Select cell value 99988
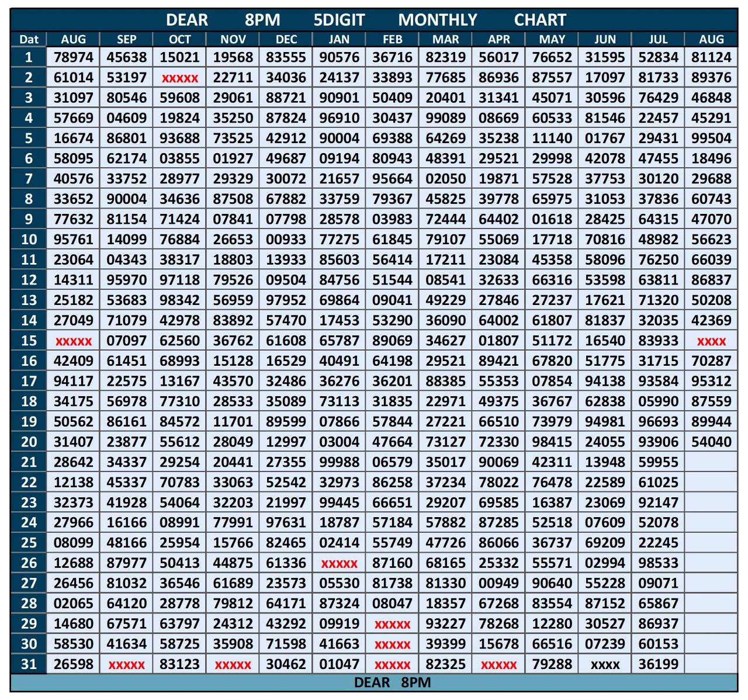748x700 pixels. 339,462
